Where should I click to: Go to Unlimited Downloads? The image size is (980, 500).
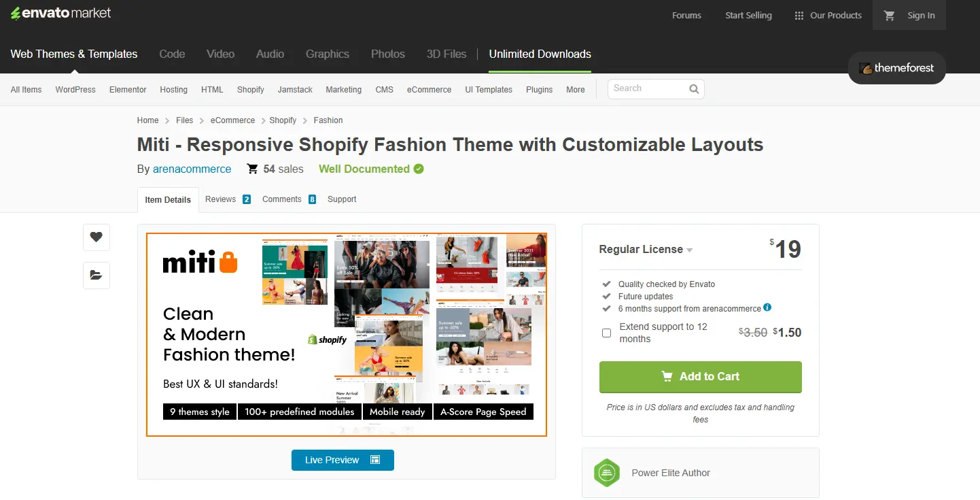[x=540, y=54]
